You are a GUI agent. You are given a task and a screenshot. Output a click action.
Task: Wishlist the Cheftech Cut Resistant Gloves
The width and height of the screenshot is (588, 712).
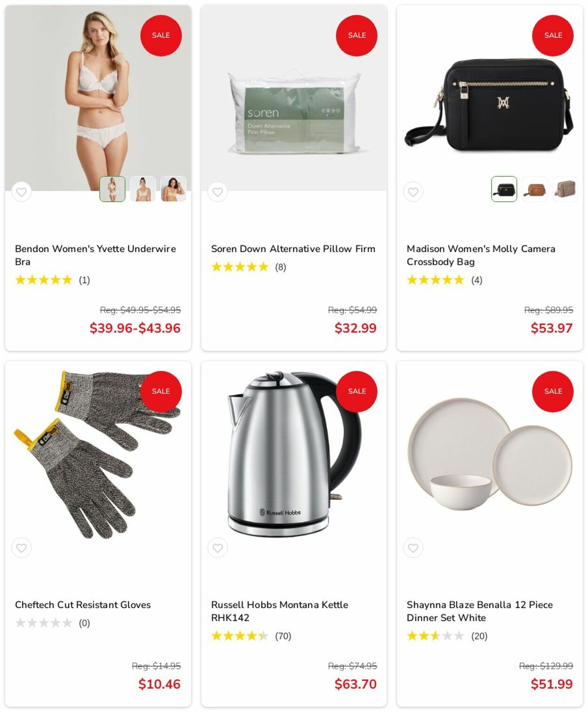coord(21,548)
